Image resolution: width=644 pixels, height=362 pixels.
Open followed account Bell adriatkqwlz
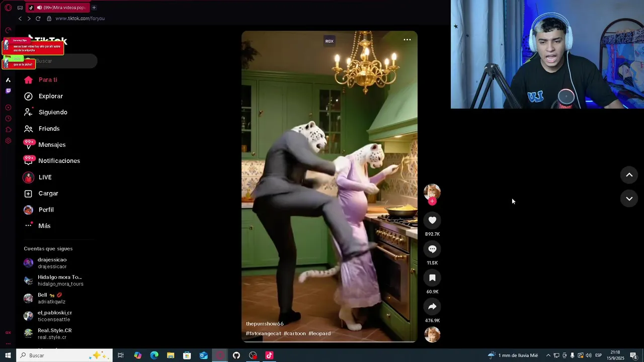click(44, 298)
